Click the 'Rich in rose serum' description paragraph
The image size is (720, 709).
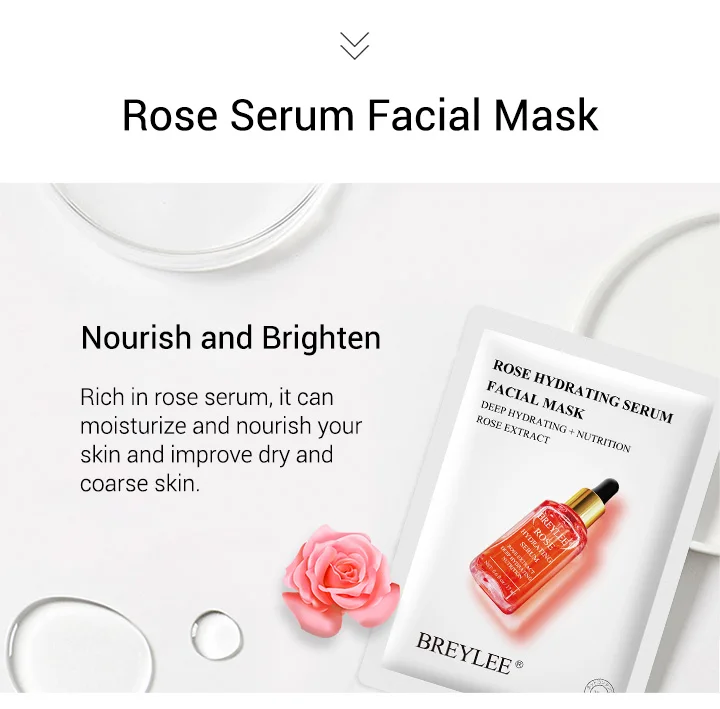(221, 440)
